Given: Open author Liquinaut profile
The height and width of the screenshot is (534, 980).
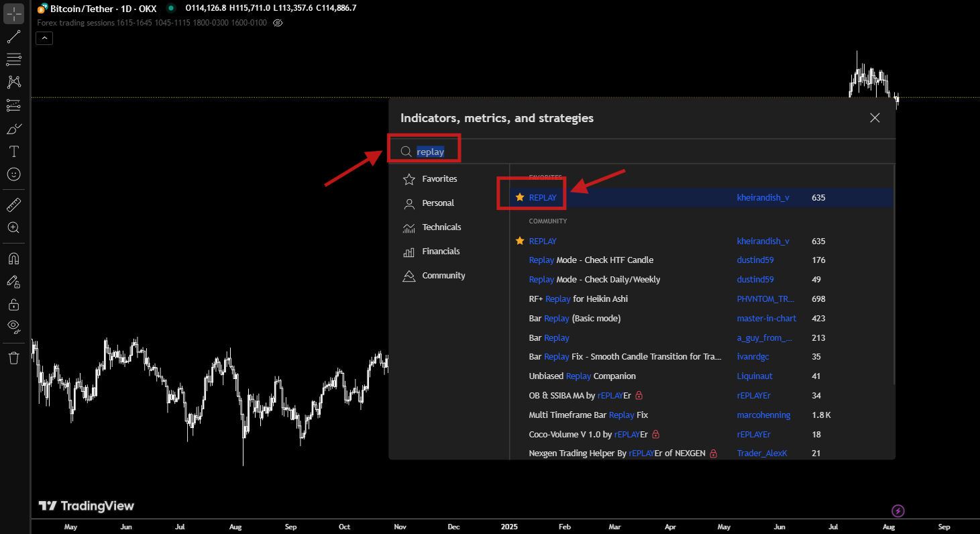Looking at the screenshot, I should 755,376.
